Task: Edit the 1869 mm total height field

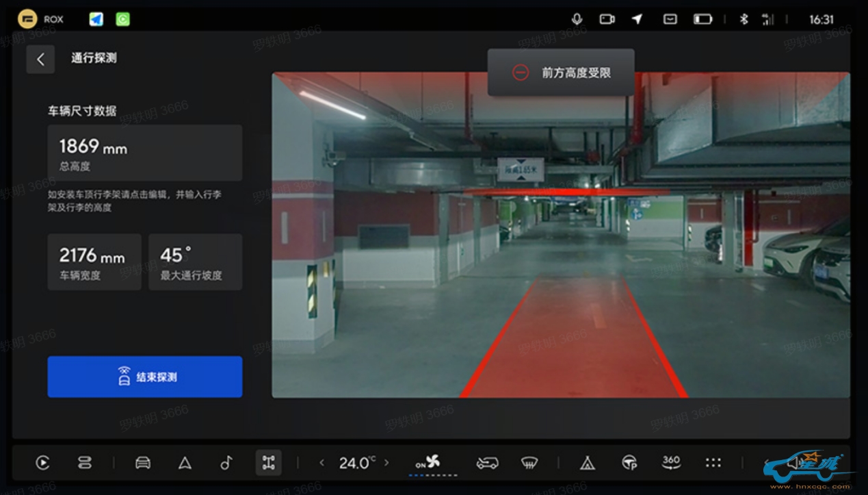Action: pyautogui.click(x=145, y=153)
